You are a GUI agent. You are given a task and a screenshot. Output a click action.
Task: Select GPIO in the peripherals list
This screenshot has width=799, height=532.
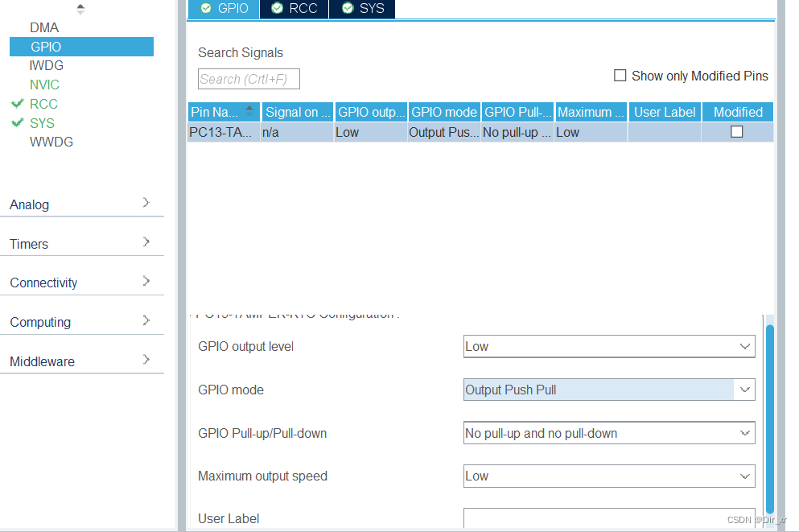(81, 47)
